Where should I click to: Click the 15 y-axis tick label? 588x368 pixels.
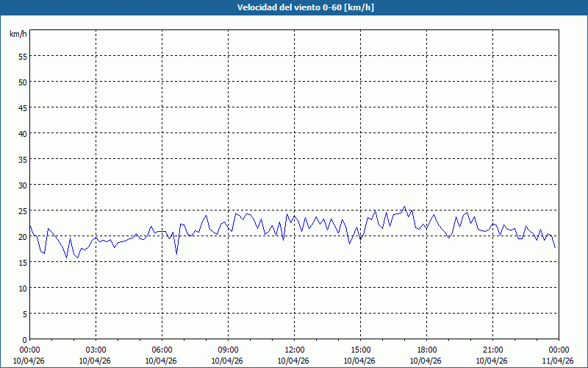(22, 262)
